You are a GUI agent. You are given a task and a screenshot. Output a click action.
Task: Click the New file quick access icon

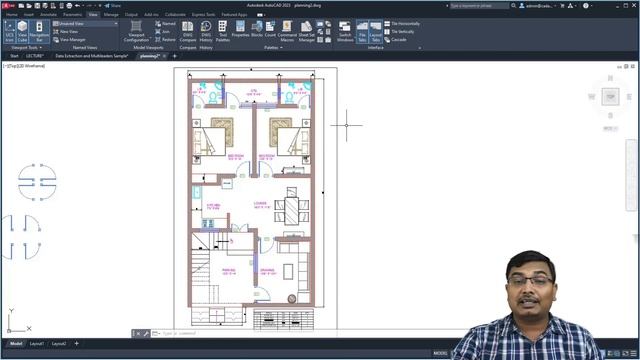point(21,6)
